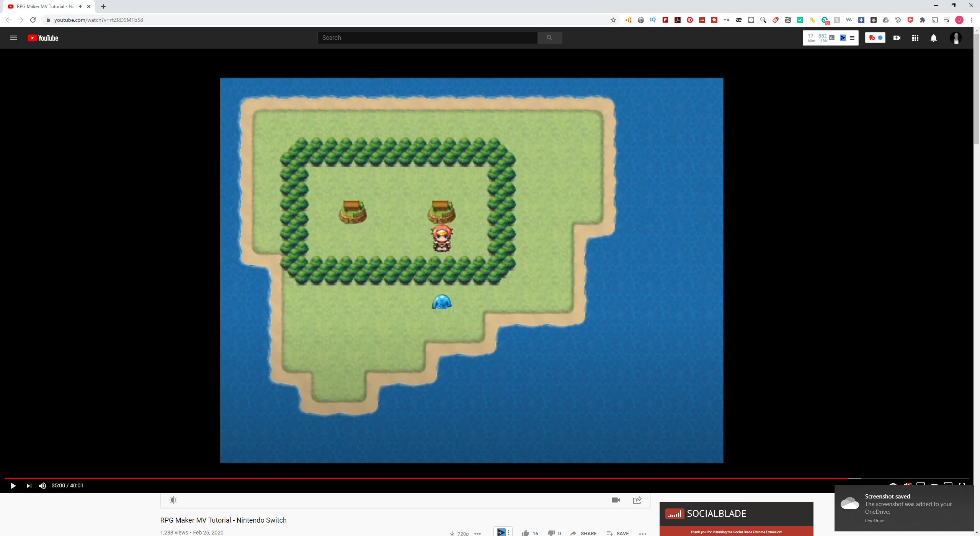Open the TubeBuddy toolbar extension

click(714, 20)
